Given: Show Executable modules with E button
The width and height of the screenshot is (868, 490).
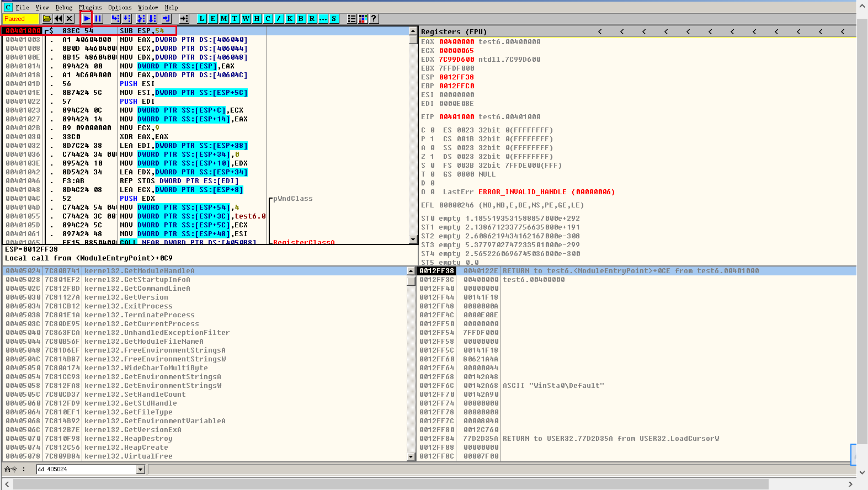Looking at the screenshot, I should click(x=213, y=19).
